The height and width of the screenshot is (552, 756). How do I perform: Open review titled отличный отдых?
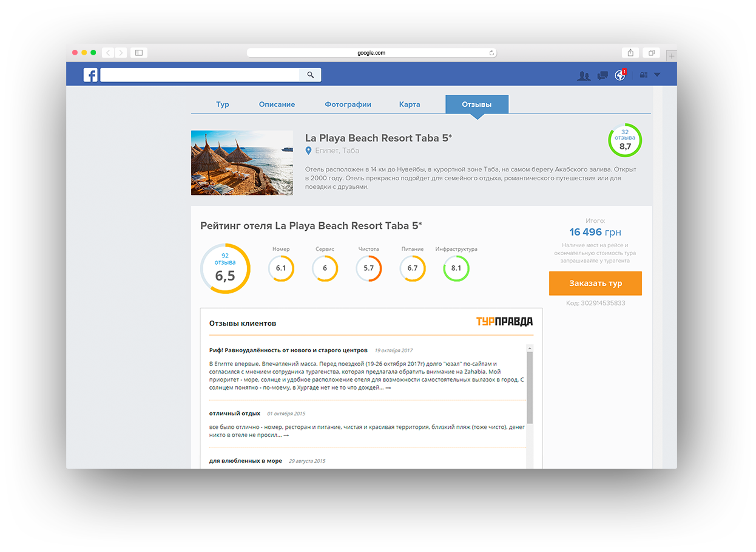click(x=235, y=414)
